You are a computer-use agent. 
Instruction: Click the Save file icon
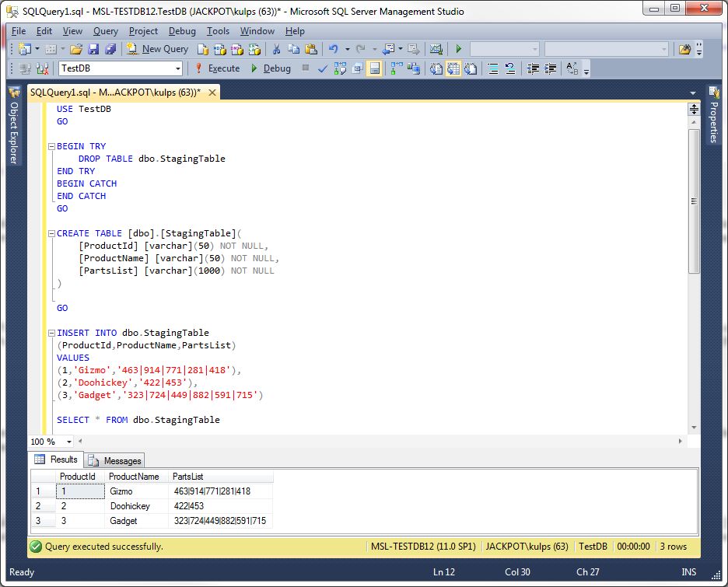click(x=93, y=49)
